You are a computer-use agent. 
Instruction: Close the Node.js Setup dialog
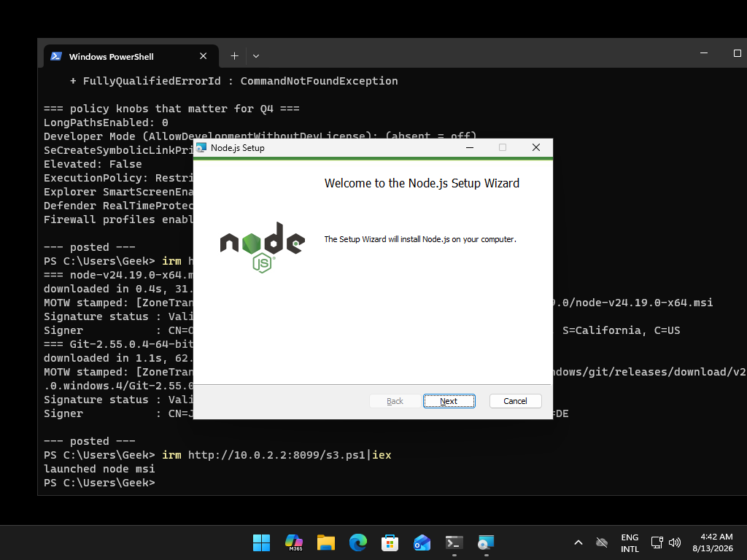(x=536, y=147)
